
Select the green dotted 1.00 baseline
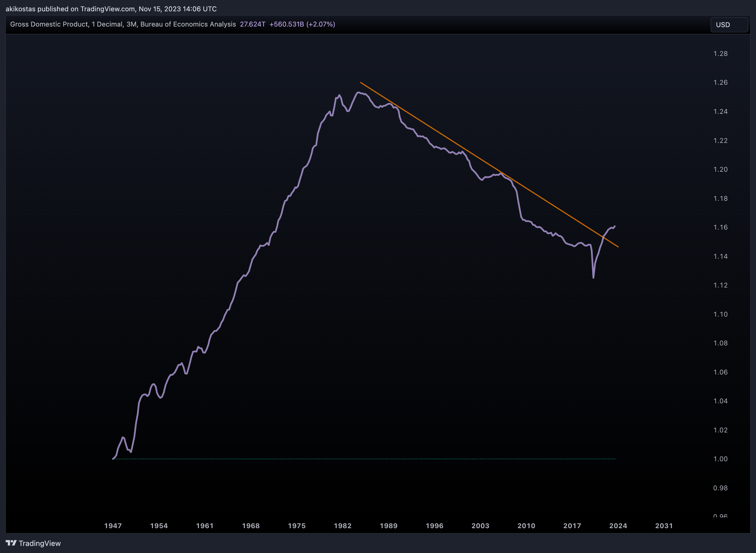click(x=364, y=459)
